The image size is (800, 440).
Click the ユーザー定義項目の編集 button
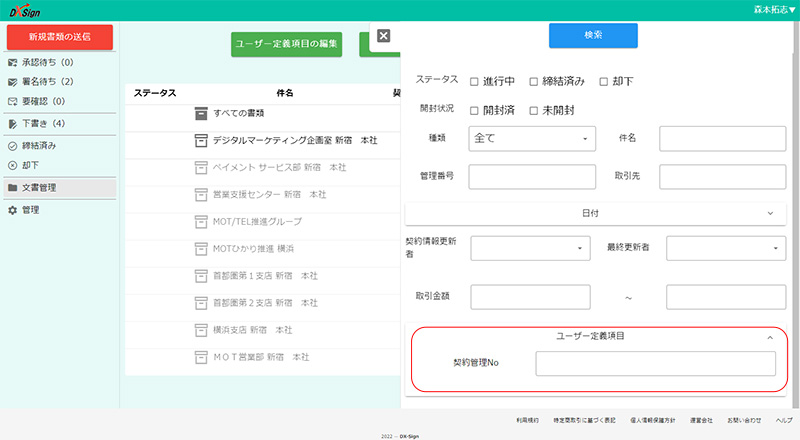286,44
